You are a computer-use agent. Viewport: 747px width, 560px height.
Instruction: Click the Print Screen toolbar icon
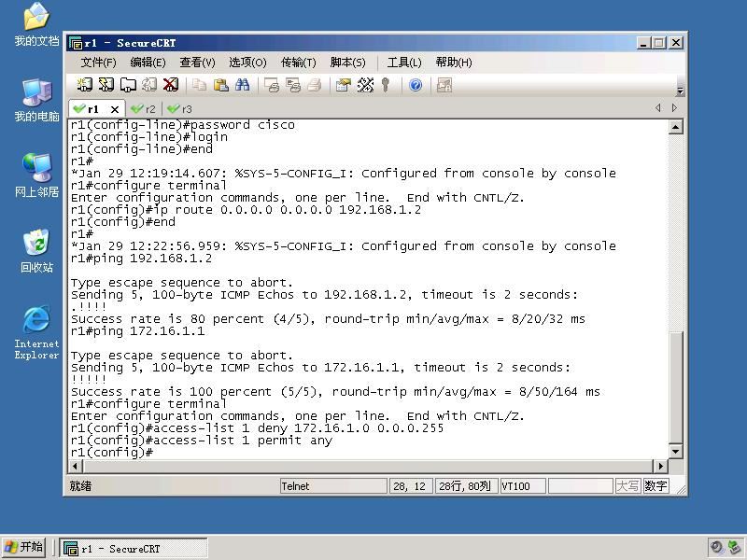tap(272, 85)
